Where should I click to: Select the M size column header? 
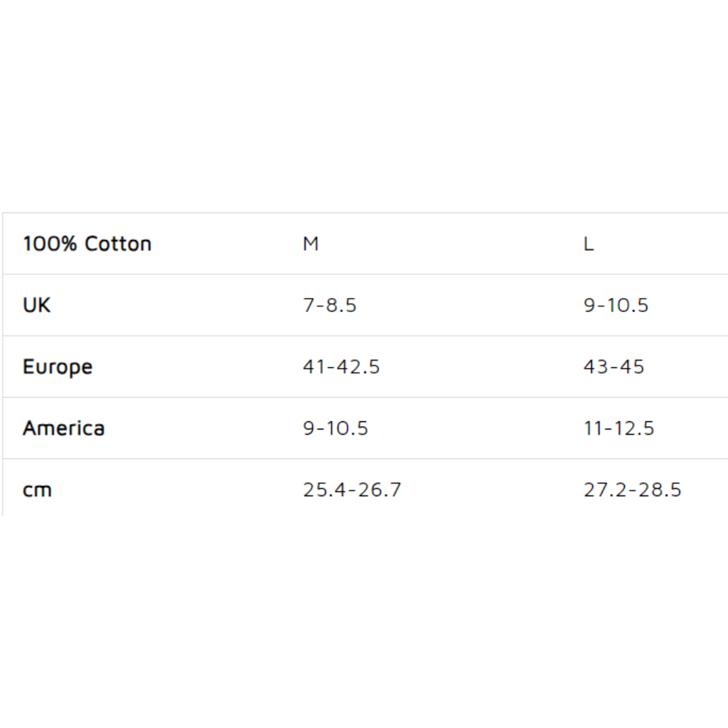pyautogui.click(x=310, y=243)
